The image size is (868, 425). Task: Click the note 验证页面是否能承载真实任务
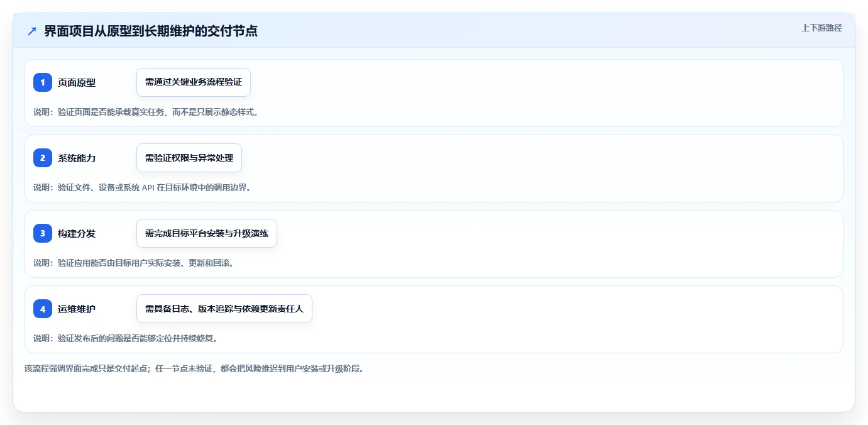(x=146, y=112)
